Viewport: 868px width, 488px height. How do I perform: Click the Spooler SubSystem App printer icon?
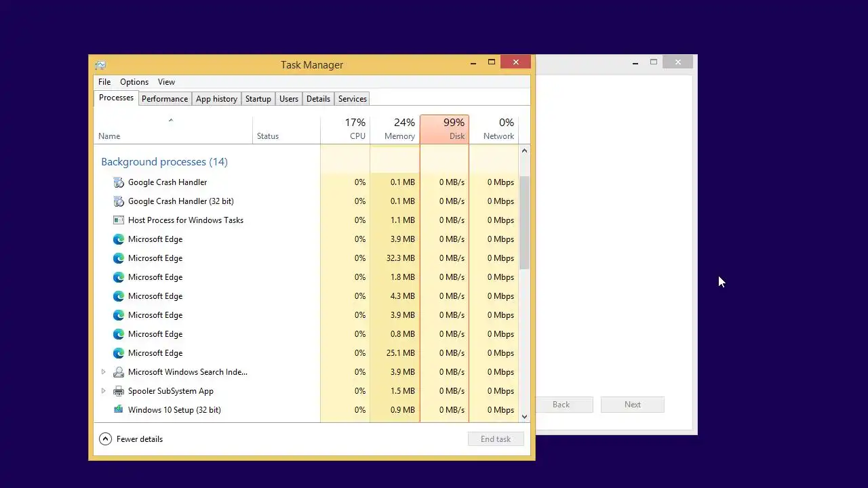(x=119, y=391)
